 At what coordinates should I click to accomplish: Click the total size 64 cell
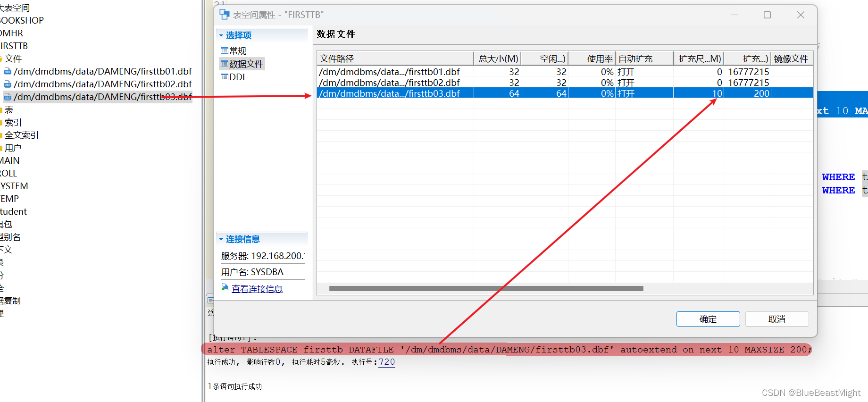(x=497, y=93)
